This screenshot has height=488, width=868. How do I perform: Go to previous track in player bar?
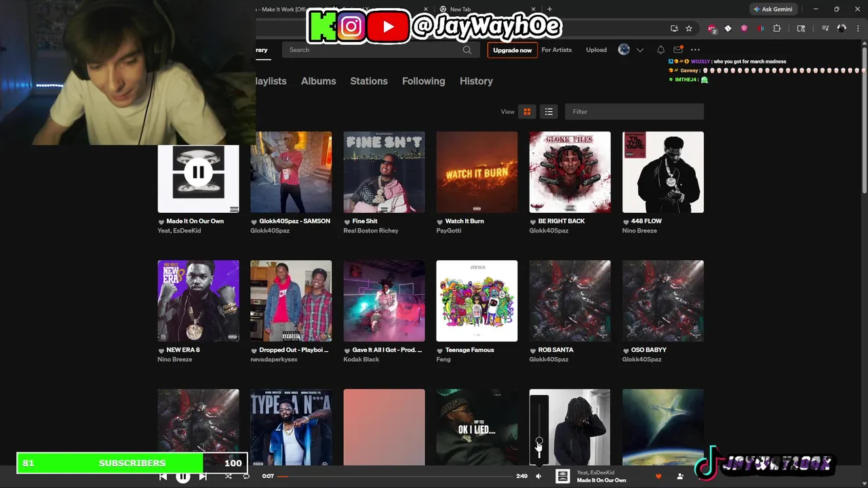click(x=163, y=476)
